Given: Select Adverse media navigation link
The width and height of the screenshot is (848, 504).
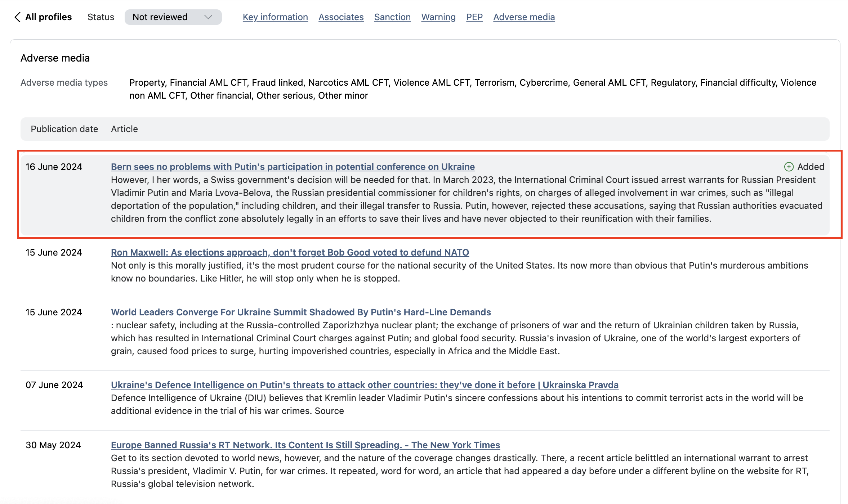Looking at the screenshot, I should point(524,17).
